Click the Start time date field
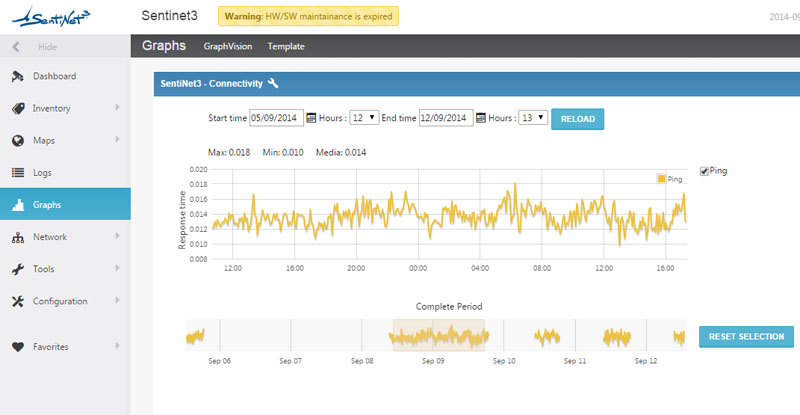 tap(276, 118)
